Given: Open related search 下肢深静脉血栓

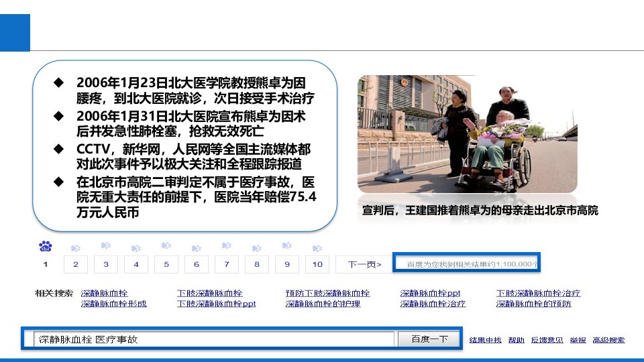Looking at the screenshot, I should [x=209, y=293].
